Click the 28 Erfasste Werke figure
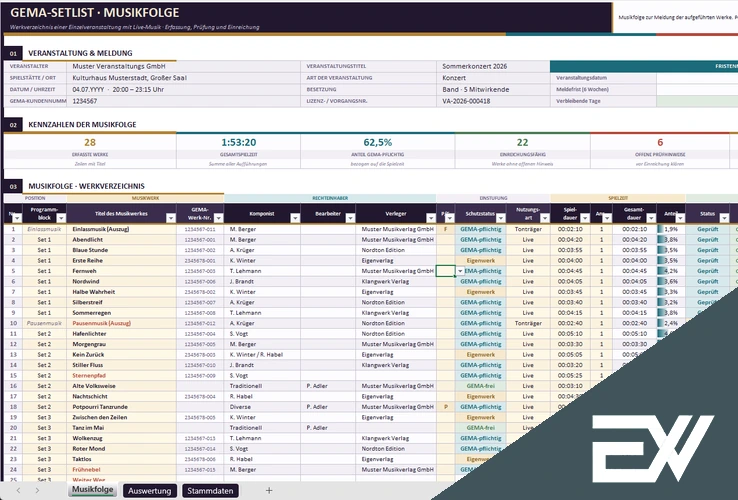 (x=90, y=142)
